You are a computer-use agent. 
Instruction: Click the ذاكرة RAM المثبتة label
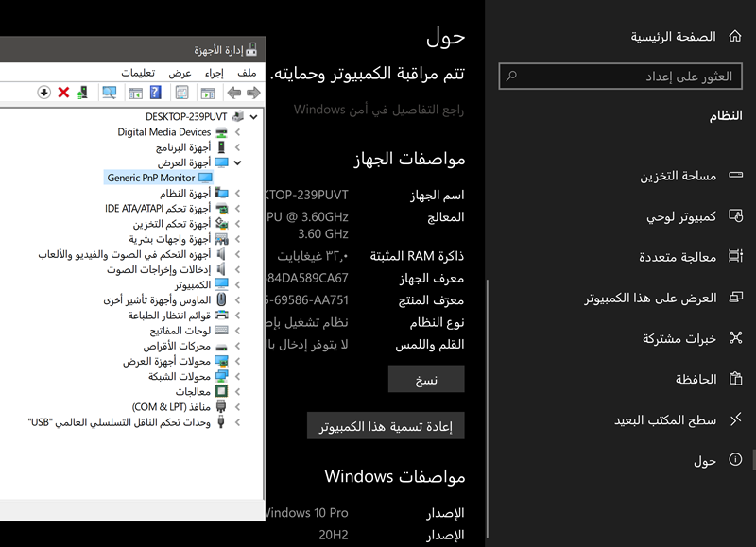[417, 256]
